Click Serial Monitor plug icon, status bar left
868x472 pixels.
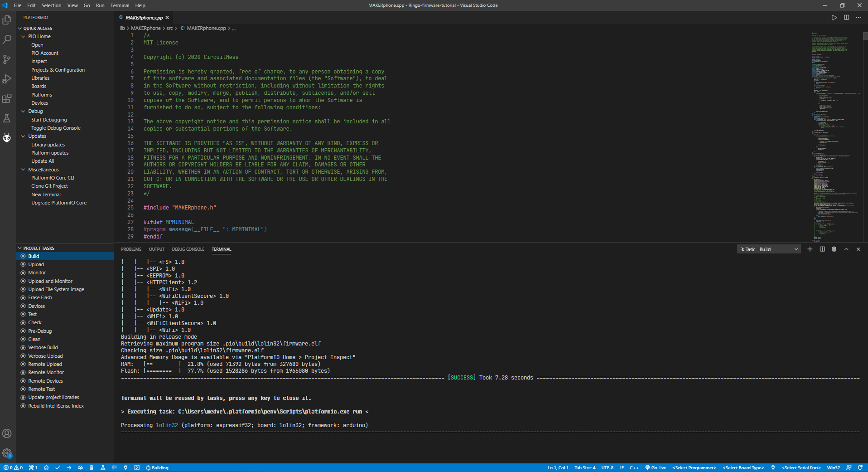pos(125,467)
